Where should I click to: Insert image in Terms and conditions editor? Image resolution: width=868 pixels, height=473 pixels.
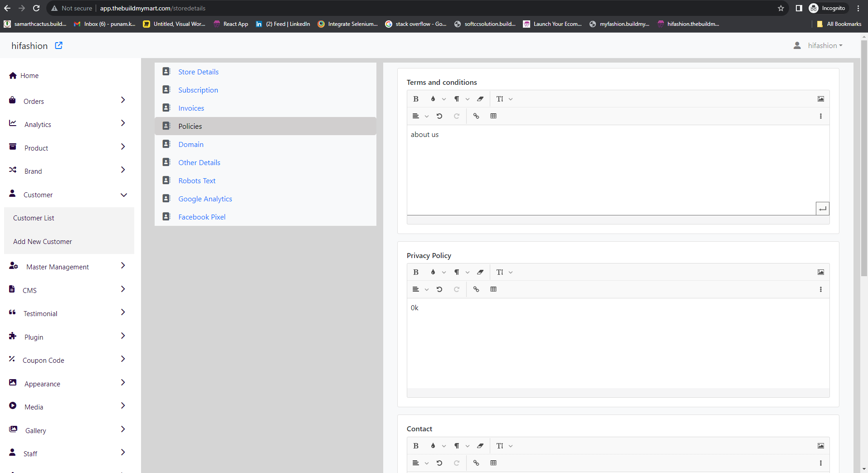(821, 99)
